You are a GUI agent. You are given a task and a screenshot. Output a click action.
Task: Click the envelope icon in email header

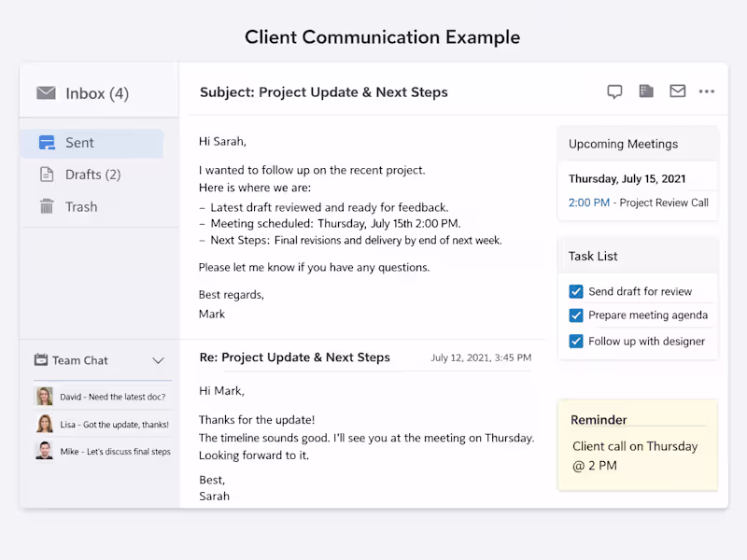pos(678,91)
